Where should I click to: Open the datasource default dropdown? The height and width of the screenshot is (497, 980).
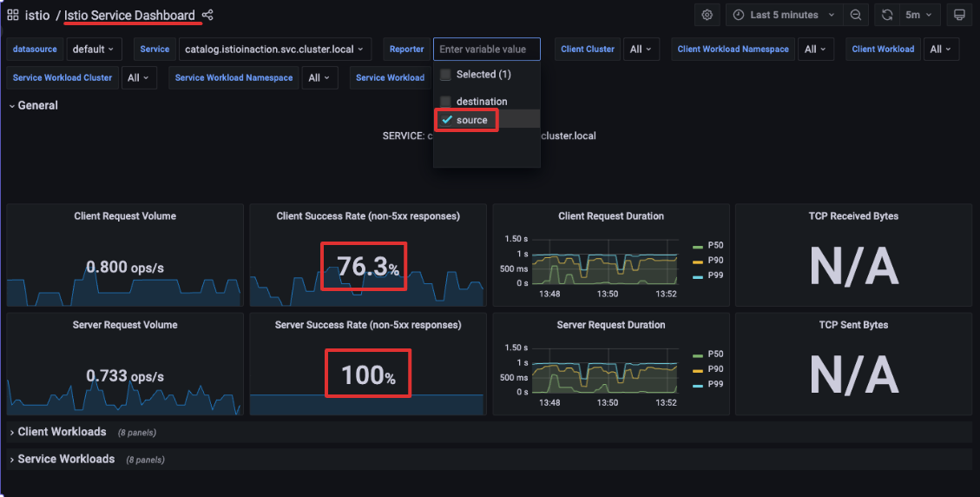pos(93,49)
